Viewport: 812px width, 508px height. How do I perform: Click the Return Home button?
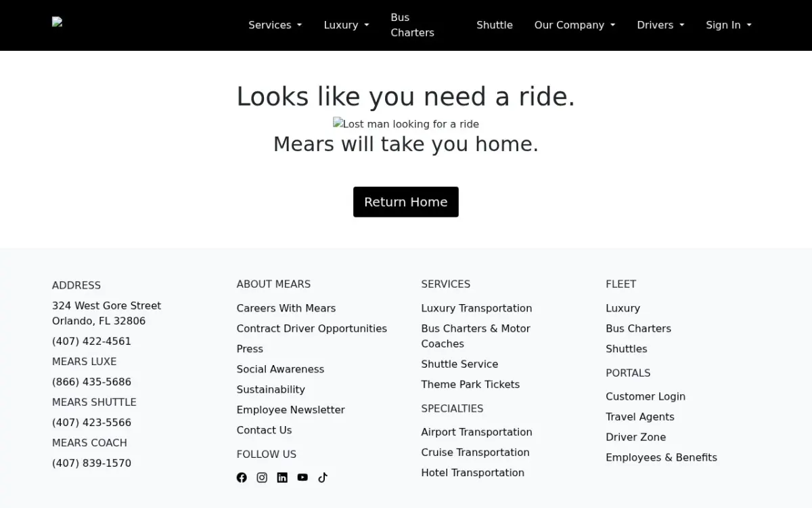(406, 202)
